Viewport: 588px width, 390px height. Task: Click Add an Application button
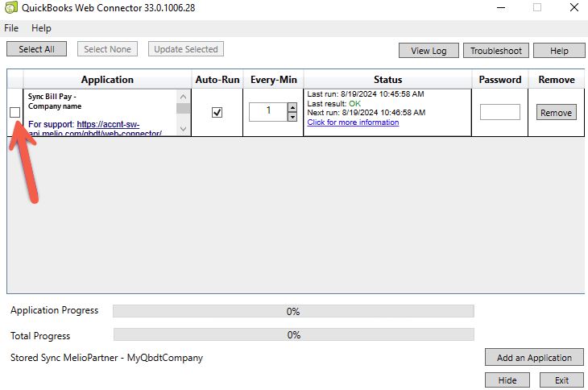tap(534, 358)
